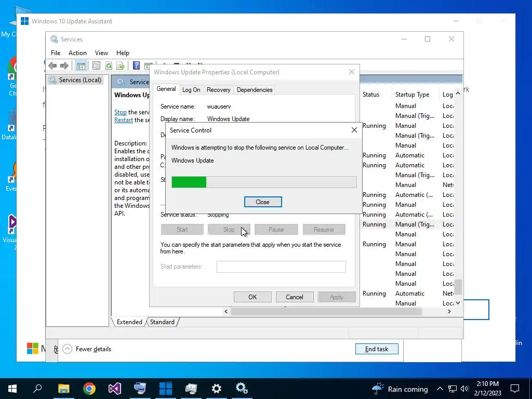Click the horizontal scrollbar right arrow

point(449,312)
